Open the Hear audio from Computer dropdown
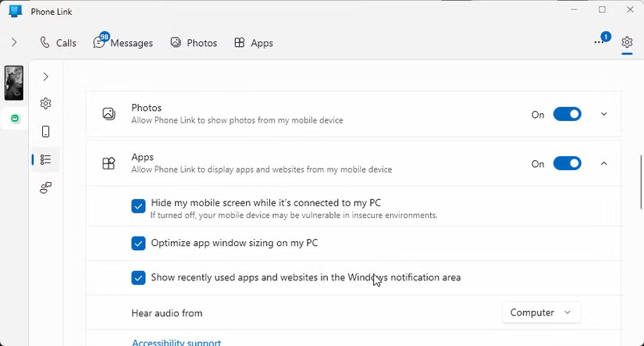Viewport: 644px width, 346px height. point(541,312)
